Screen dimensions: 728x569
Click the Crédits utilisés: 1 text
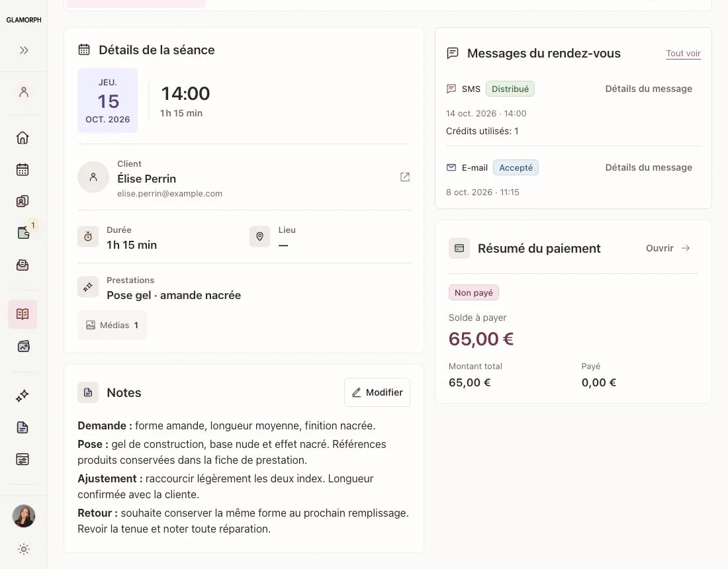click(x=482, y=132)
